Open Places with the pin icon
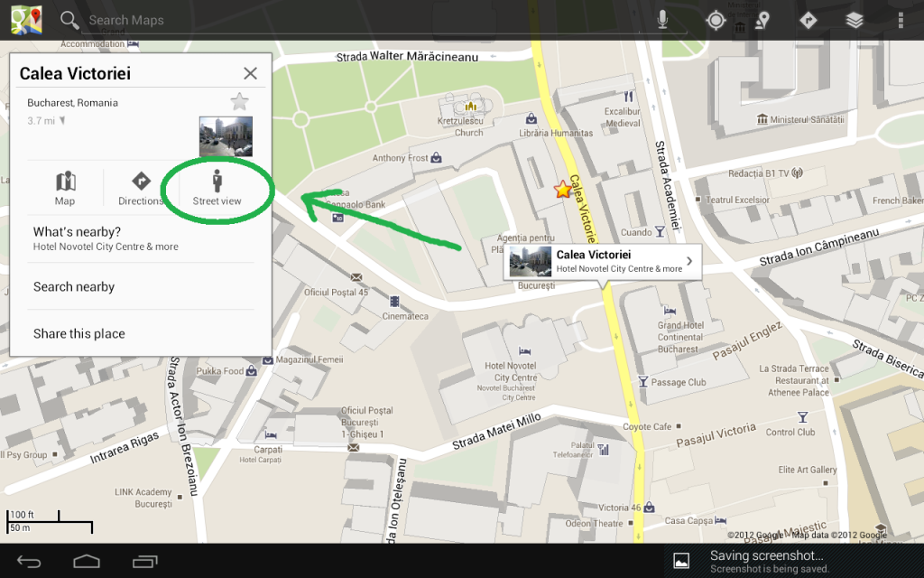This screenshot has height=578, width=924. point(762,20)
